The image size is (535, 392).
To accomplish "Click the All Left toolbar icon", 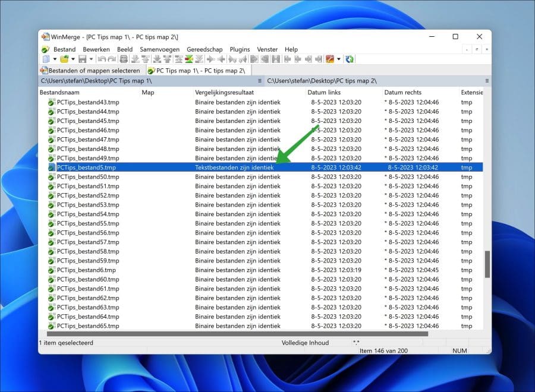I will 265,59.
